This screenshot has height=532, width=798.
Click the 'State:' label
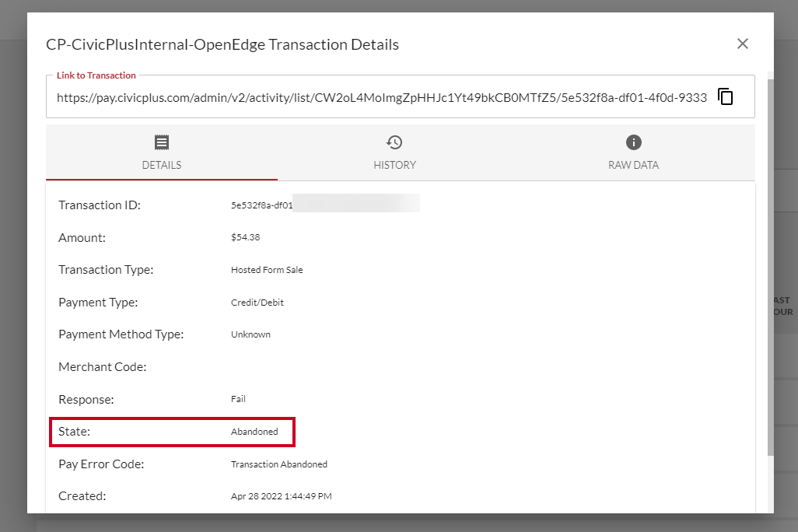pos(75,432)
